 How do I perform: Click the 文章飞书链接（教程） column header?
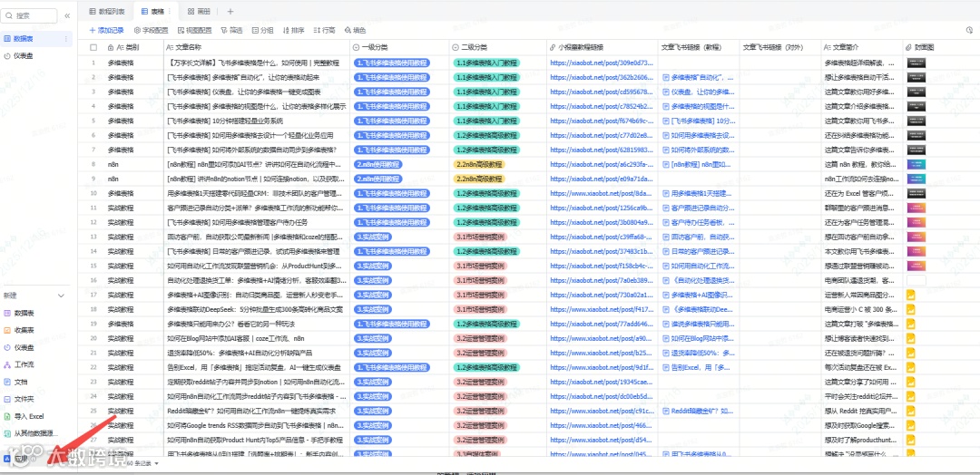click(698, 47)
